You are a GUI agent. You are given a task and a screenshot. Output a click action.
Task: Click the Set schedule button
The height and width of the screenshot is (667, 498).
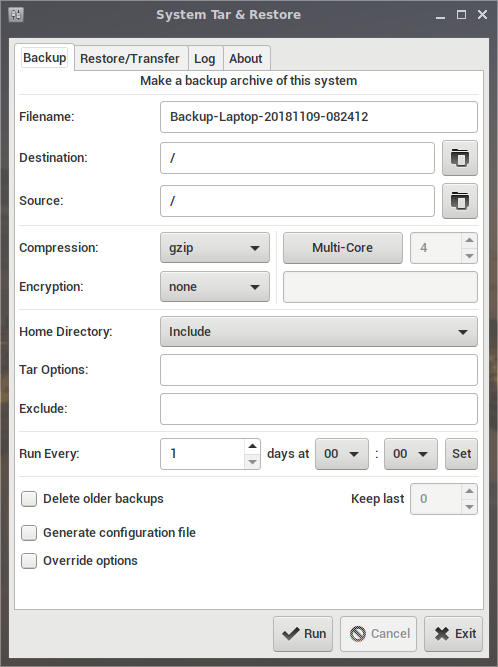(x=461, y=454)
